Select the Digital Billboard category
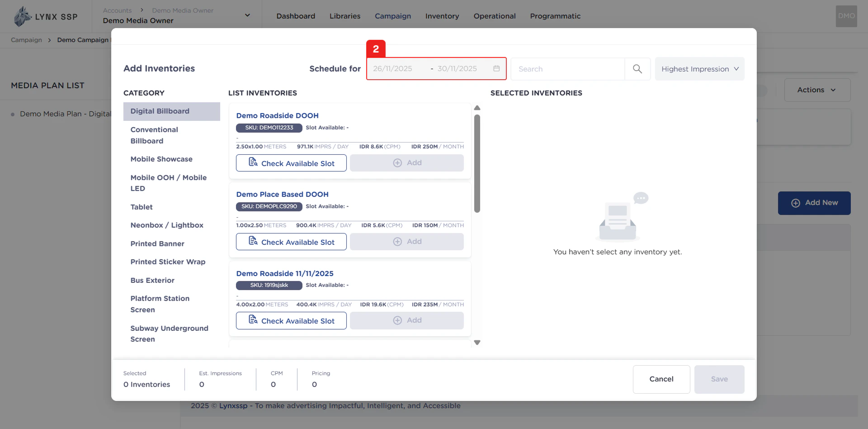Viewport: 868px width, 429px height. [x=172, y=111]
